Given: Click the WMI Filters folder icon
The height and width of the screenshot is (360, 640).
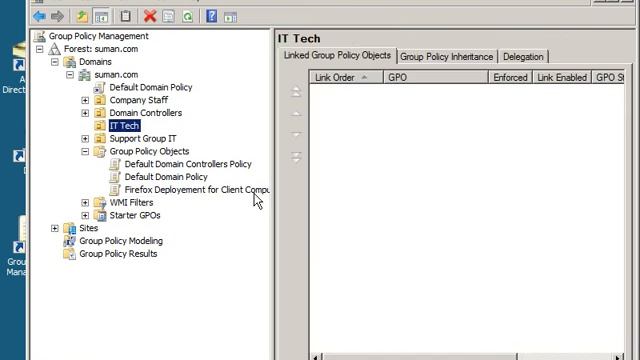Looking at the screenshot, I should 100,202.
